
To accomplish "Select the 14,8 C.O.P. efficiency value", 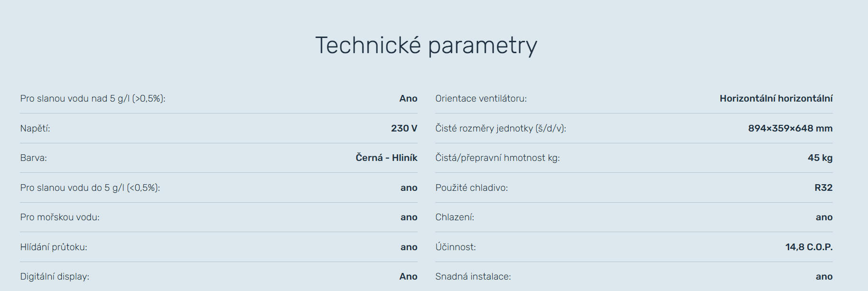I will (x=809, y=247).
